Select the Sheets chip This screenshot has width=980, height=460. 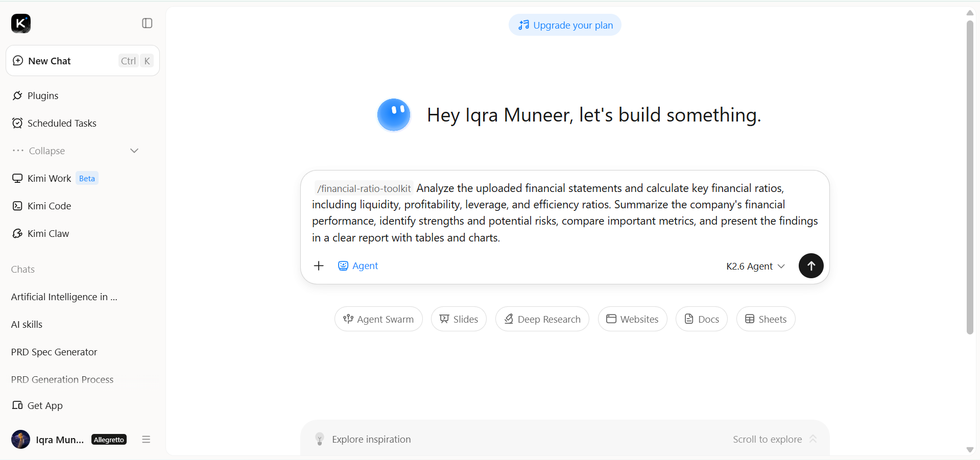tap(766, 319)
